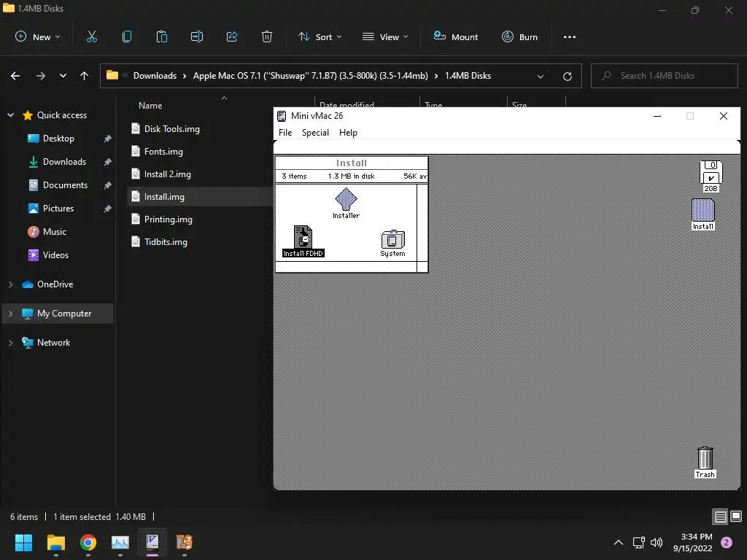Open Downloads in Quick access sidebar
Image resolution: width=747 pixels, height=560 pixels.
point(64,162)
